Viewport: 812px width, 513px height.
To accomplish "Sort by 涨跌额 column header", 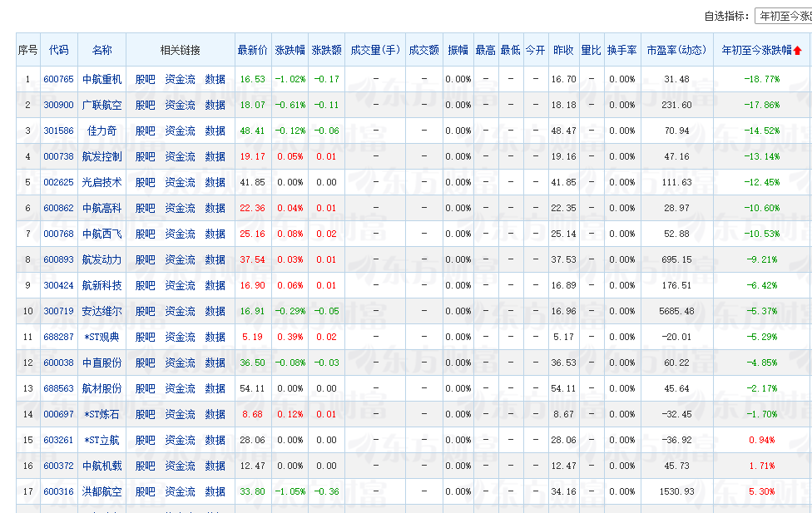I will [327, 50].
